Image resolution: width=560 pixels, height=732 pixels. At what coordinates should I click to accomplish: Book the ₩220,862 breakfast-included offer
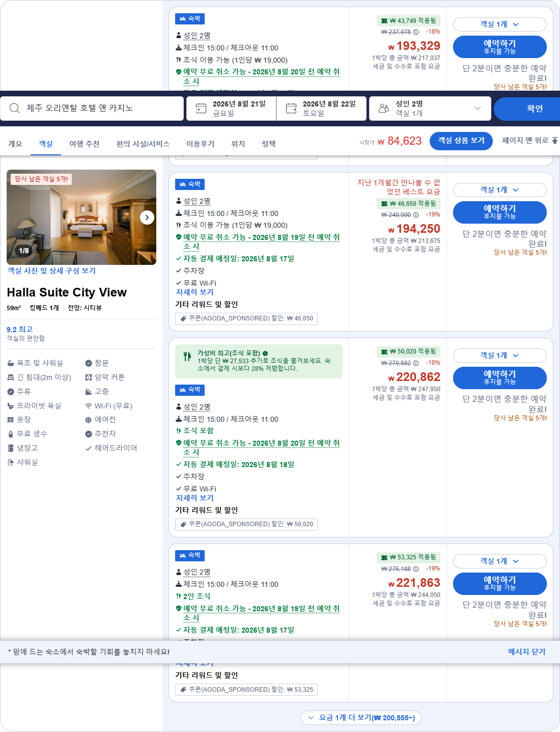coord(499,378)
